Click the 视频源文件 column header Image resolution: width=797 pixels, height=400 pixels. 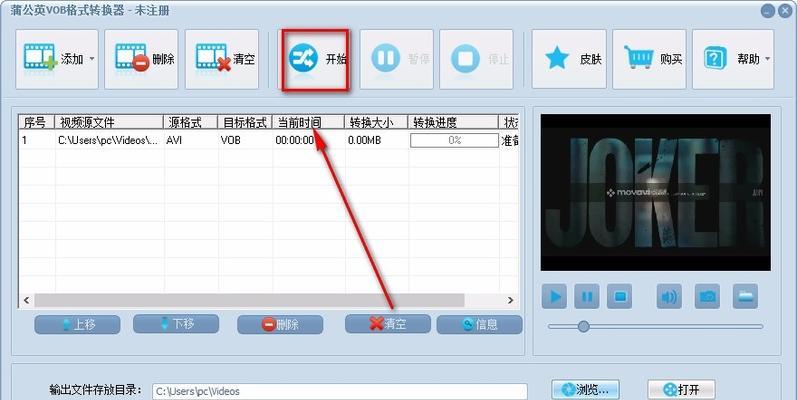pos(109,122)
